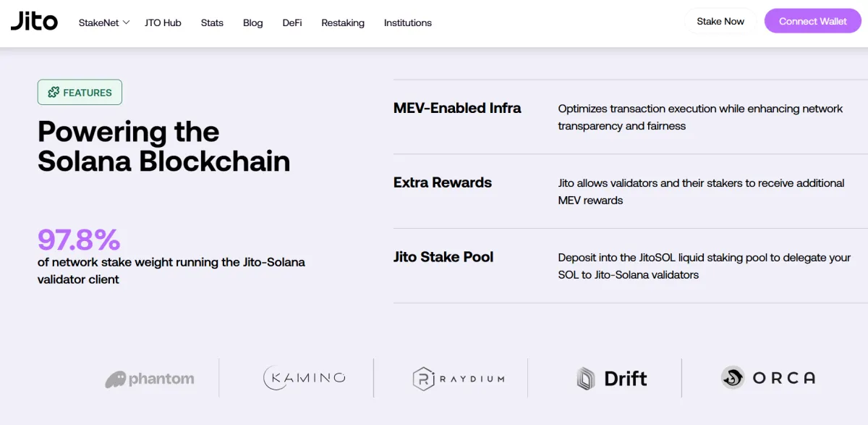This screenshot has width=868, height=425.
Task: Click the Drift 'D' cube icon
Action: coord(586,377)
